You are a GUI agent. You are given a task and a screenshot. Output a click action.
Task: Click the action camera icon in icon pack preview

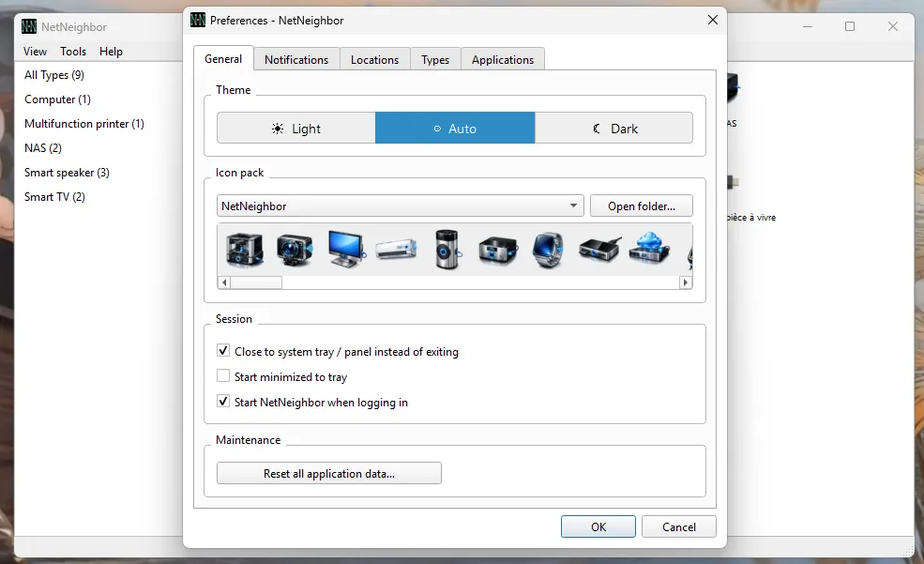(x=295, y=250)
